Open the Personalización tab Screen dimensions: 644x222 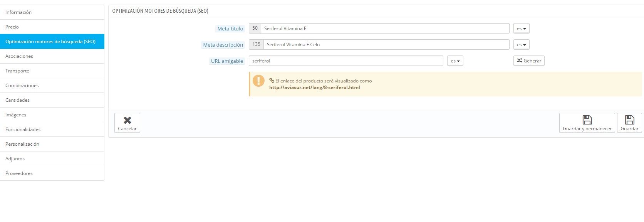coord(52,144)
